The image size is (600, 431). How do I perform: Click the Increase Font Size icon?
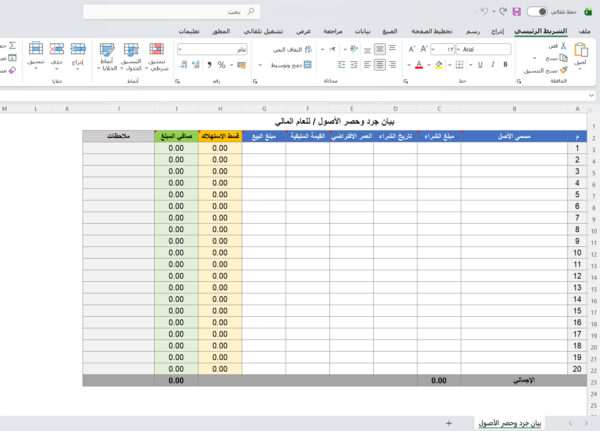click(424, 49)
